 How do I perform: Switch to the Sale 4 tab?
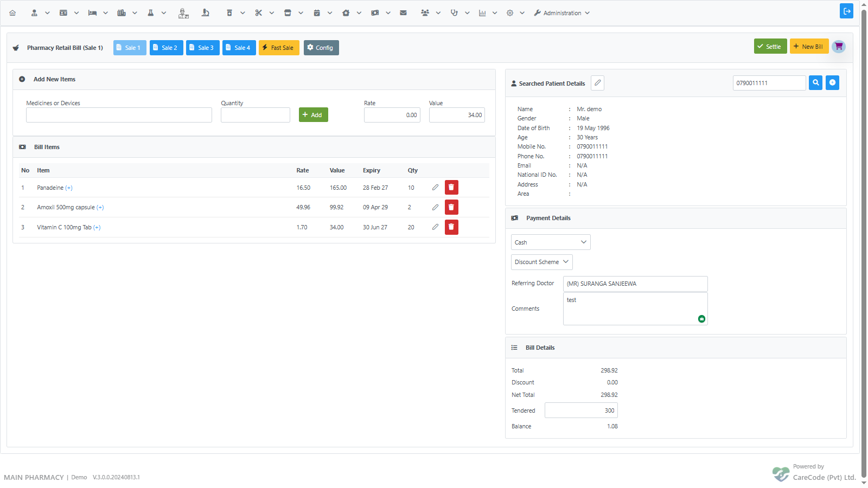[x=239, y=48]
